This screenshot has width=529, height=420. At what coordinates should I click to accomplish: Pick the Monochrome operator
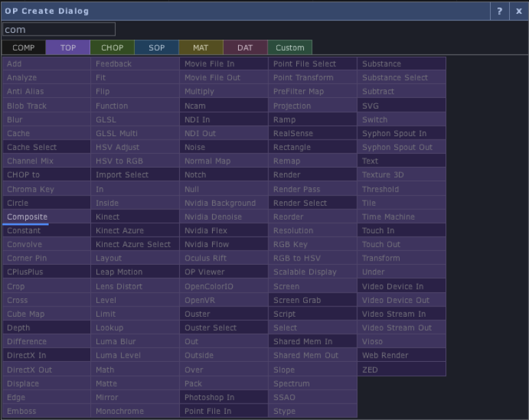(x=135, y=411)
